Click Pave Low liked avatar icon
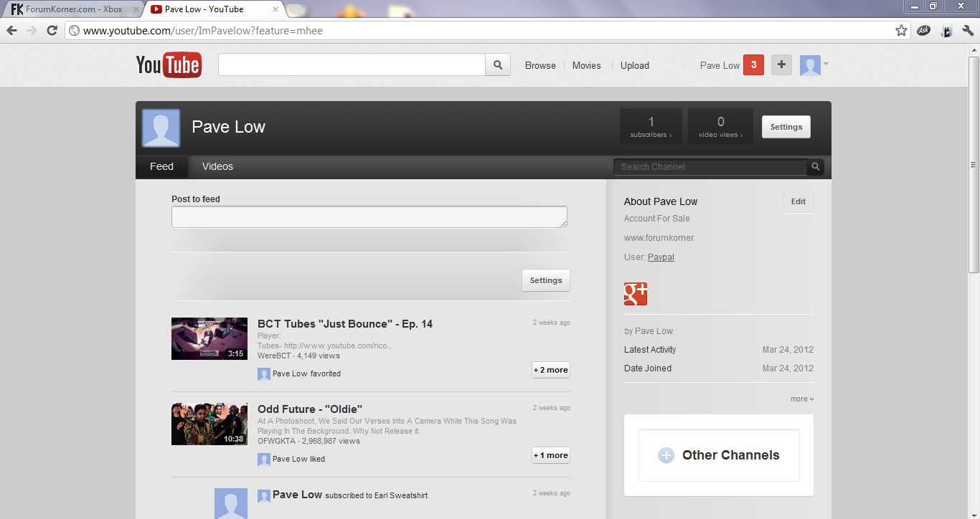980x519 pixels. click(264, 459)
